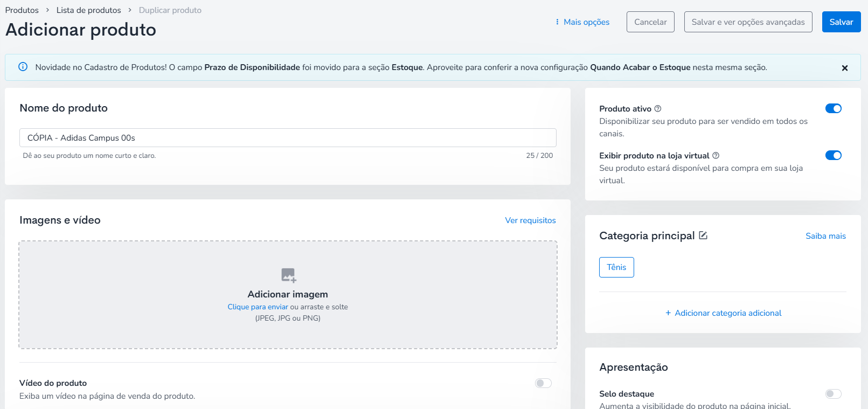Image resolution: width=868 pixels, height=409 pixels.
Task: Click the Clique para enviar link
Action: click(258, 307)
